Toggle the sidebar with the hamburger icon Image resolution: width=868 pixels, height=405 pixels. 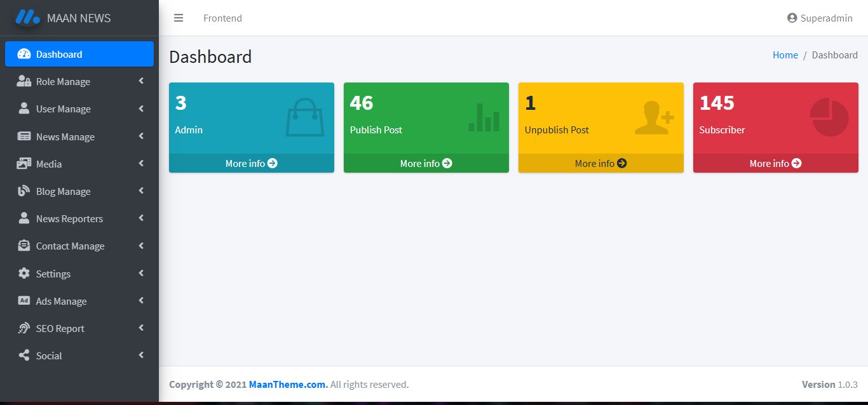tap(179, 18)
